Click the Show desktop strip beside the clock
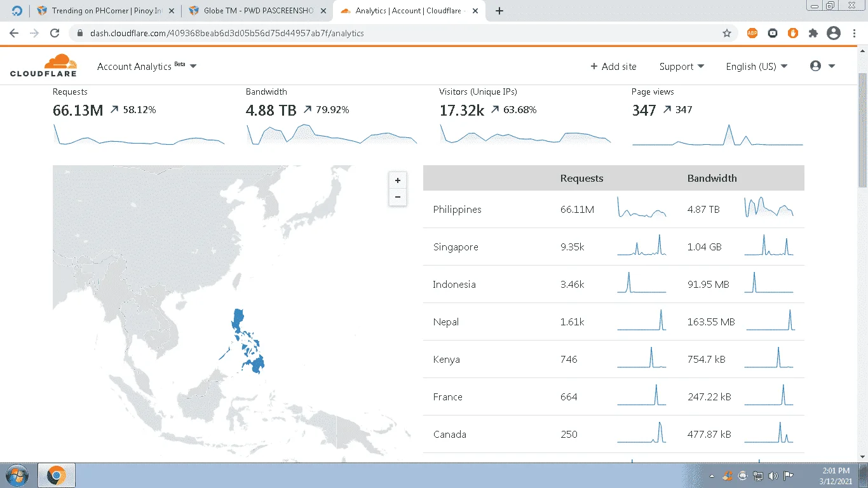868x488 pixels. pos(864,475)
